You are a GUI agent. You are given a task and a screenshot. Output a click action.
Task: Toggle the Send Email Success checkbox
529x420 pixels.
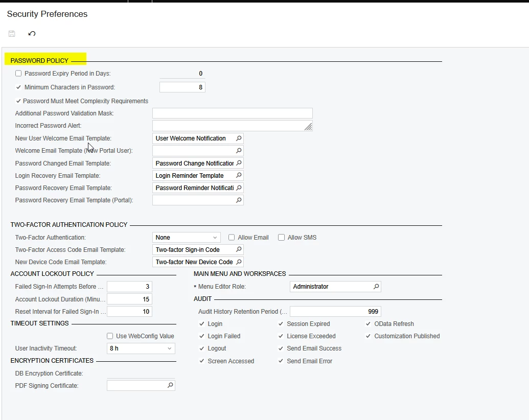[x=281, y=348]
